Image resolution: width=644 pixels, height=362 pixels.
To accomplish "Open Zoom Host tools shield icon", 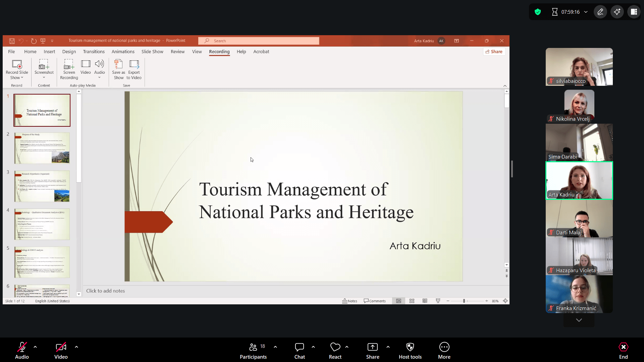I will (410, 347).
